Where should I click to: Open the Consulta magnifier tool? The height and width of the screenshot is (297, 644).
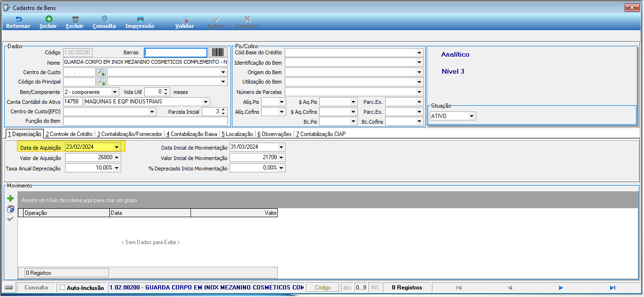105,19
